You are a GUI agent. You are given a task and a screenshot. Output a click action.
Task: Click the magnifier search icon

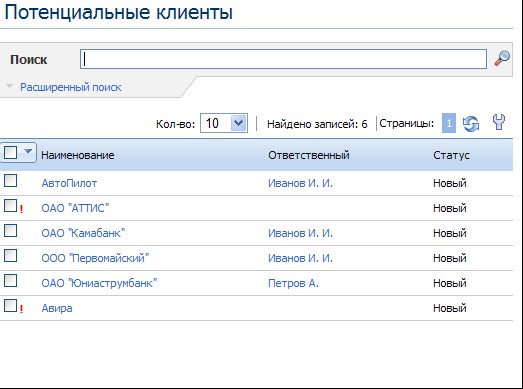coord(502,58)
